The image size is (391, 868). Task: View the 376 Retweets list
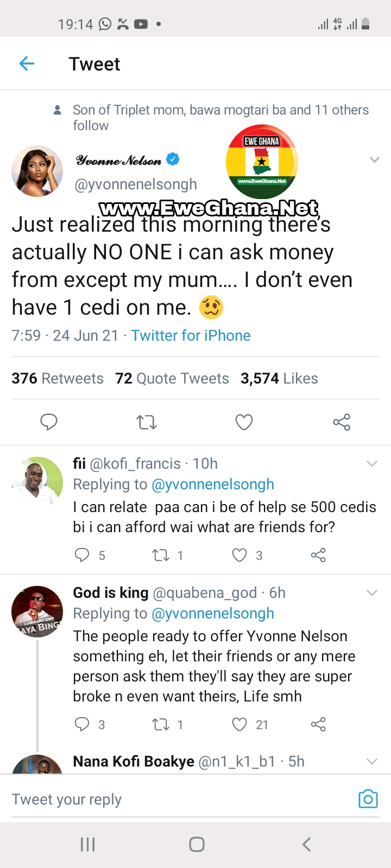(58, 378)
